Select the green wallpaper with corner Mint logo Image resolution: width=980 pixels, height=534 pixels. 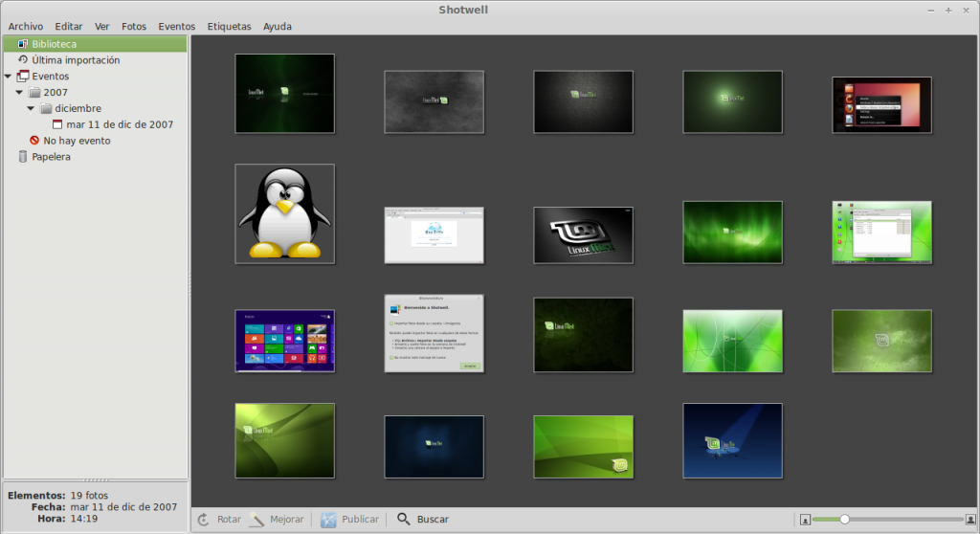[x=583, y=447]
